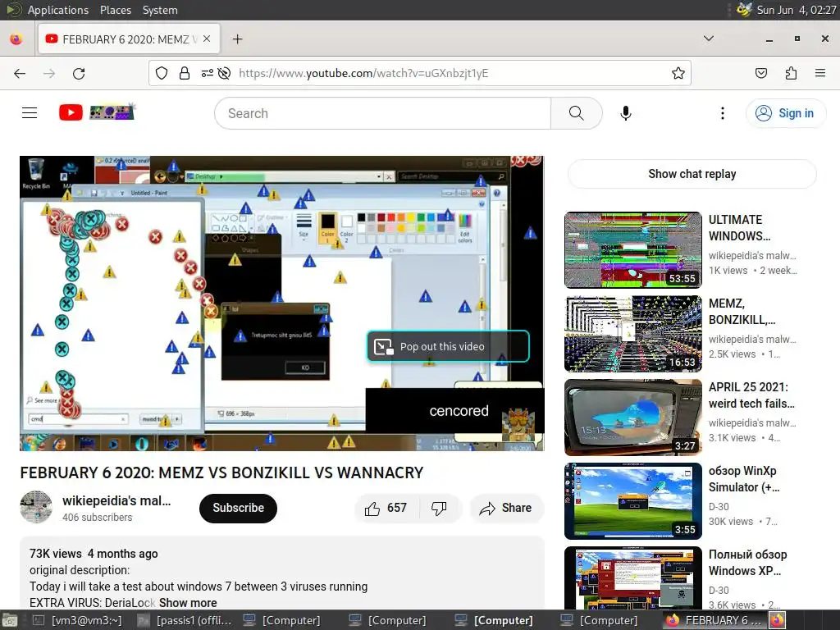Dislike the video with thumbs-down icon

(x=440, y=508)
